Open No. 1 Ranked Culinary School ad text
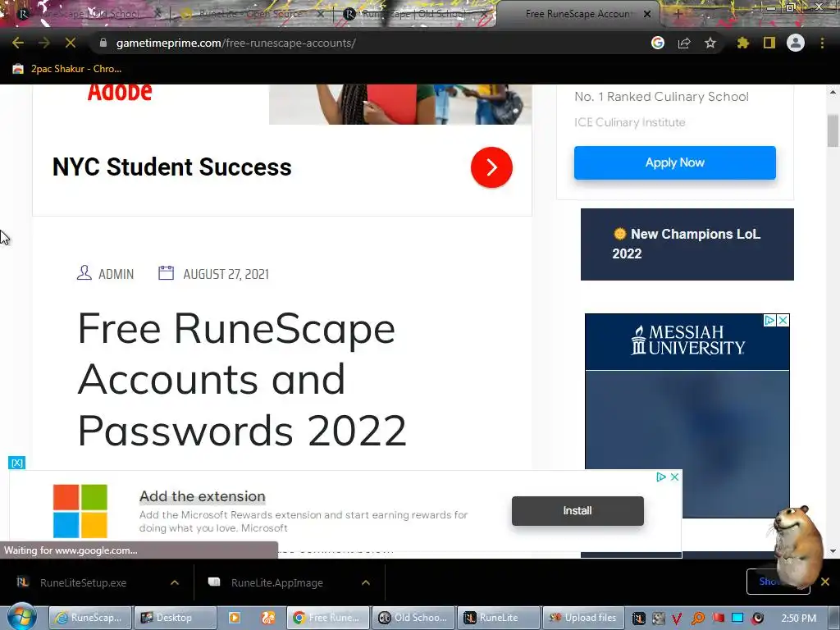Viewport: 840px width, 630px height. 661,97
